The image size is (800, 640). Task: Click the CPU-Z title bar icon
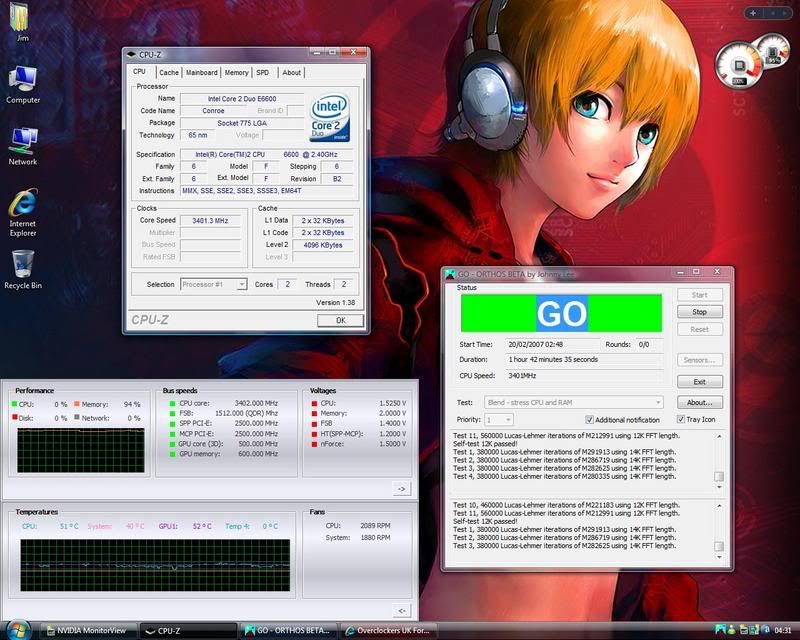pos(131,54)
